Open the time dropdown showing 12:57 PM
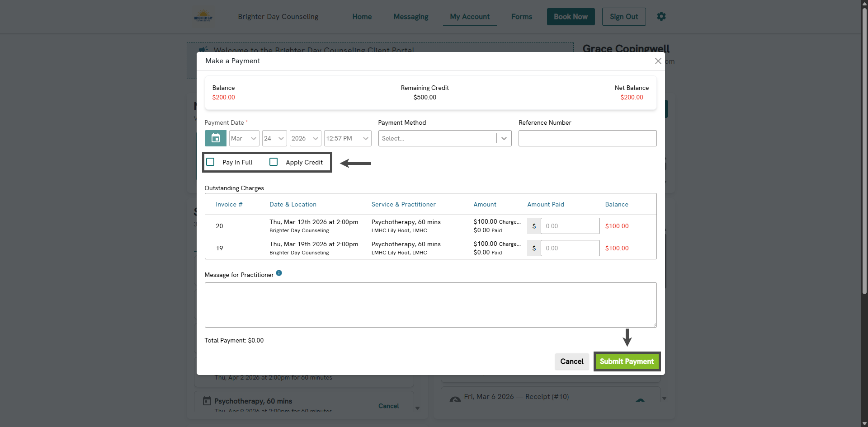Viewport: 868px width, 427px height. (x=347, y=138)
